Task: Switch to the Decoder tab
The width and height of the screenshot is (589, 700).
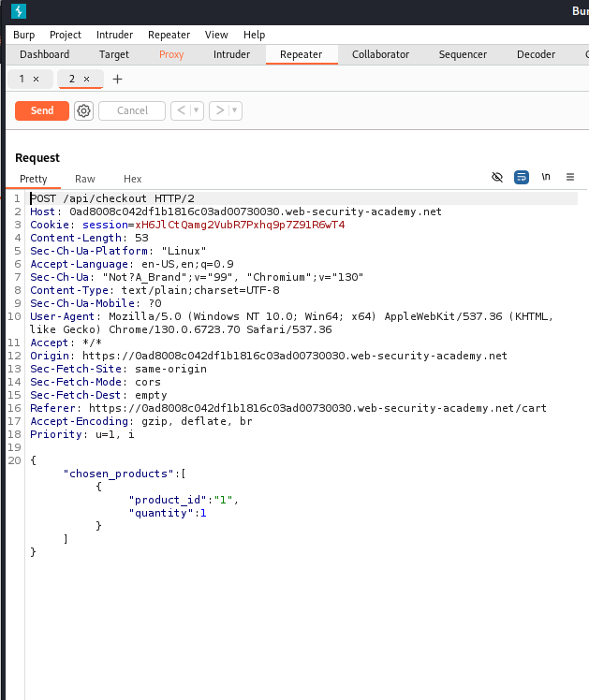Action: tap(536, 54)
